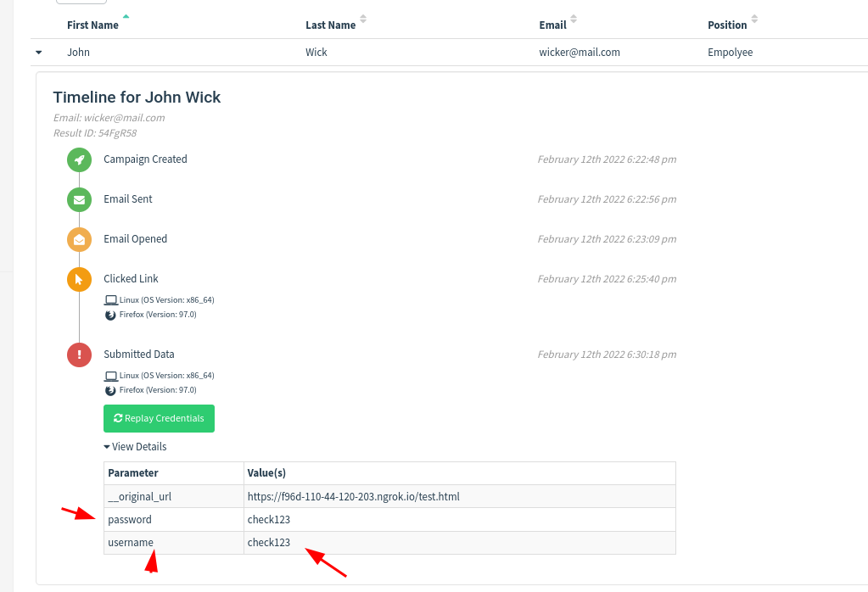Click the 6:23:09 pm timestamp

[607, 239]
